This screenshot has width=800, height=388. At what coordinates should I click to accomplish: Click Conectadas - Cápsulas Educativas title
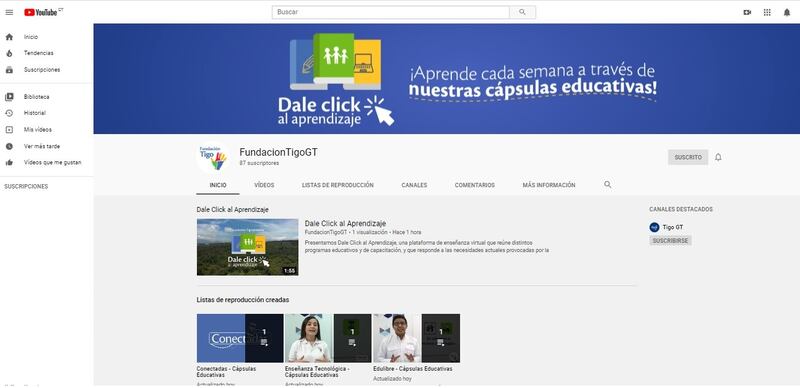click(227, 372)
